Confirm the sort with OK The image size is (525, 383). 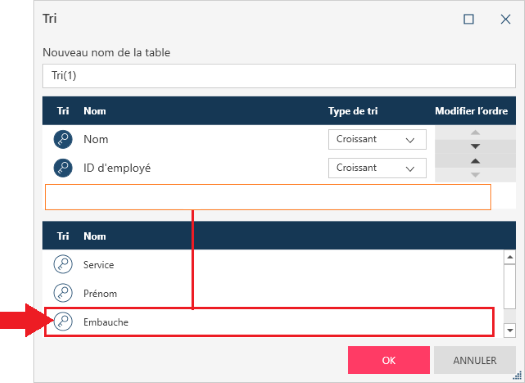[x=389, y=360]
